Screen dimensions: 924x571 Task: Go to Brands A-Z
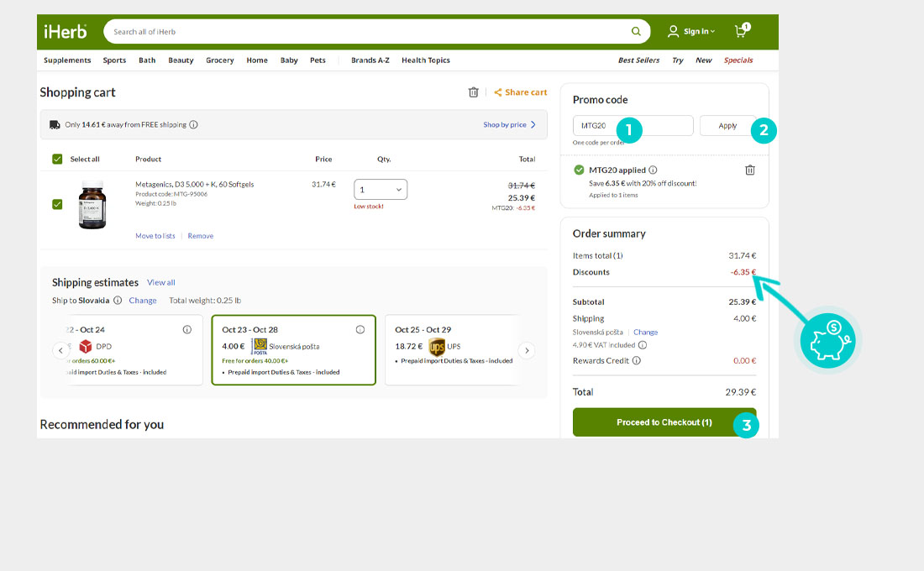pos(370,60)
